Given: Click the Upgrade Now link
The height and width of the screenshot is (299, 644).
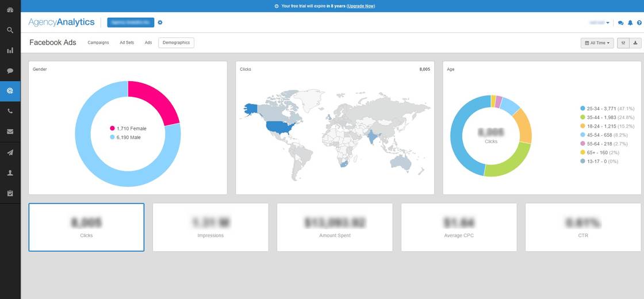Looking at the screenshot, I should [x=361, y=6].
